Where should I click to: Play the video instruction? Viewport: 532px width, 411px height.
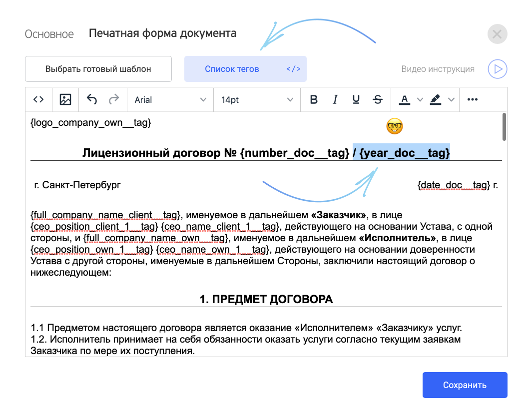coord(498,69)
